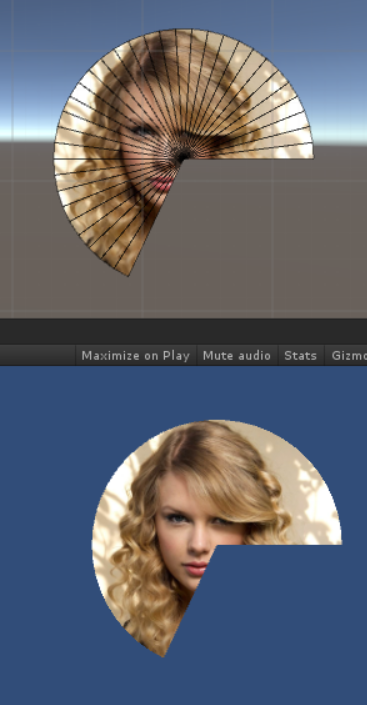Enable the Mute audio option
The image size is (367, 705).
pyautogui.click(x=237, y=356)
